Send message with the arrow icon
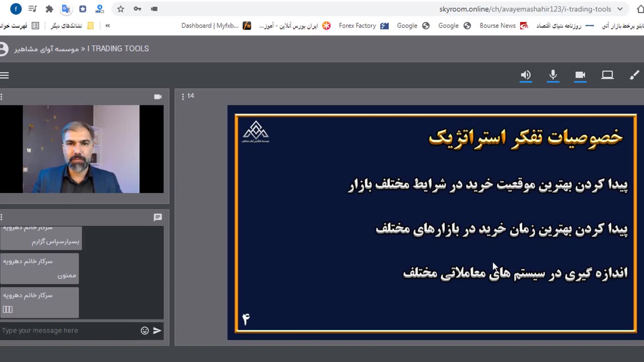The image size is (644, 362). coord(157,330)
